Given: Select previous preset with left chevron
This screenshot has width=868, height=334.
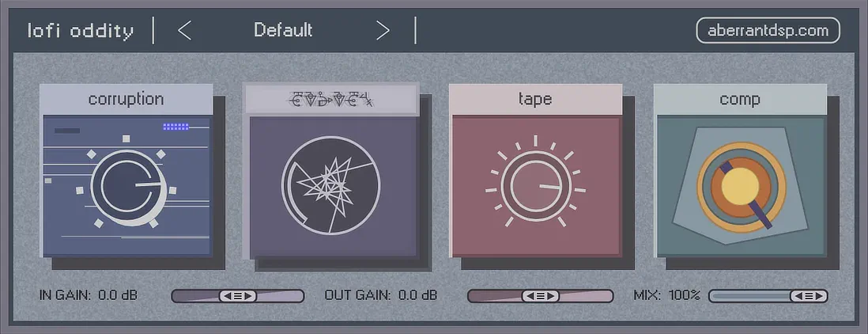Looking at the screenshot, I should coord(184,30).
